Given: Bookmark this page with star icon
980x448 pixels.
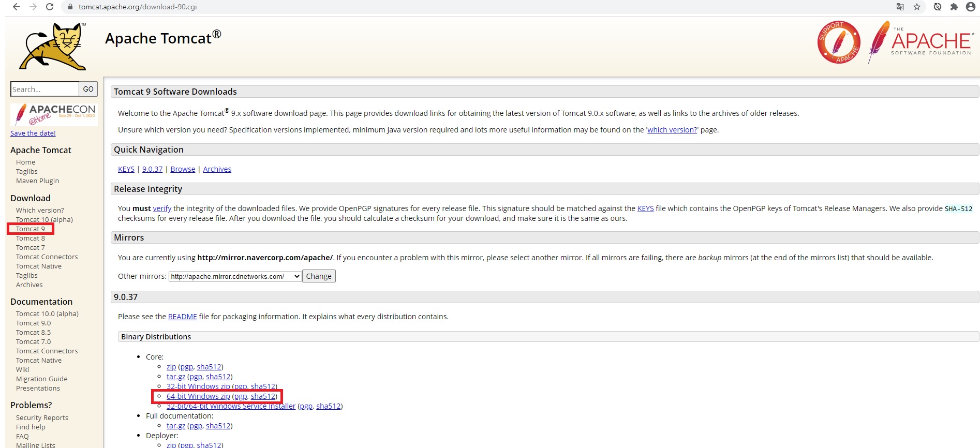Looking at the screenshot, I should [917, 7].
